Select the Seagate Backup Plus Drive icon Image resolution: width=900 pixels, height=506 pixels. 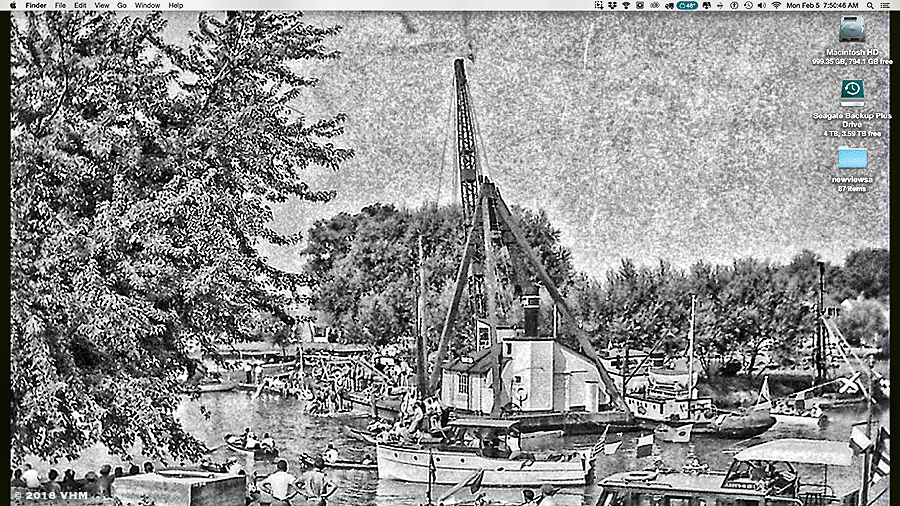pyautogui.click(x=852, y=92)
